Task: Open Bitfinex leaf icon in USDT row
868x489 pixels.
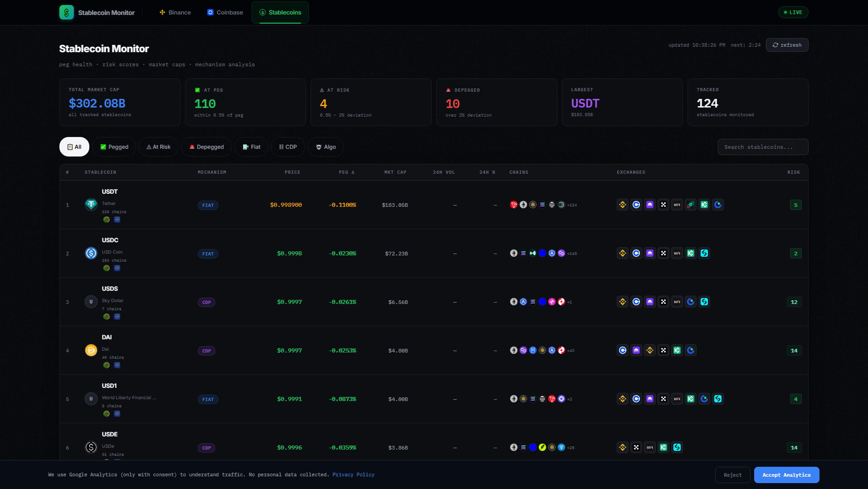Action: 691,205
